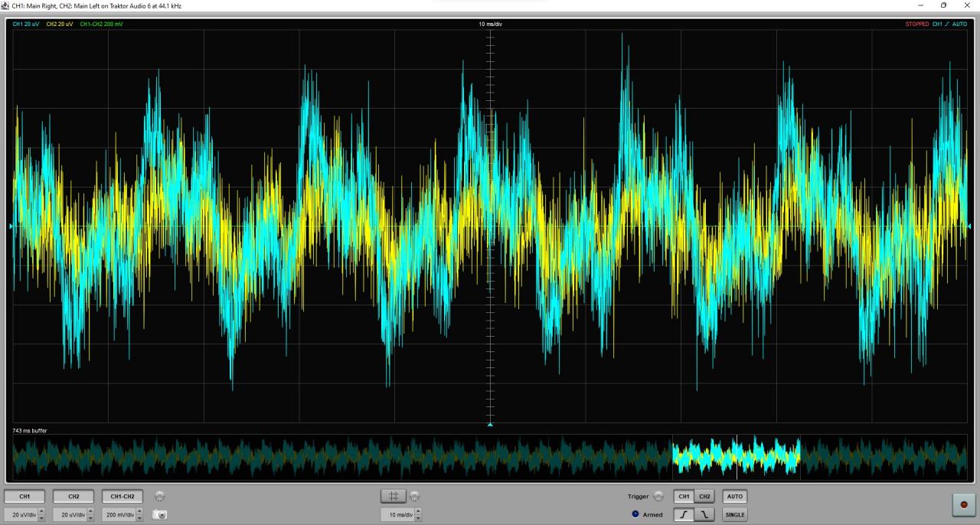
Task: Click the blue Armed indicator light
Action: tap(635, 514)
